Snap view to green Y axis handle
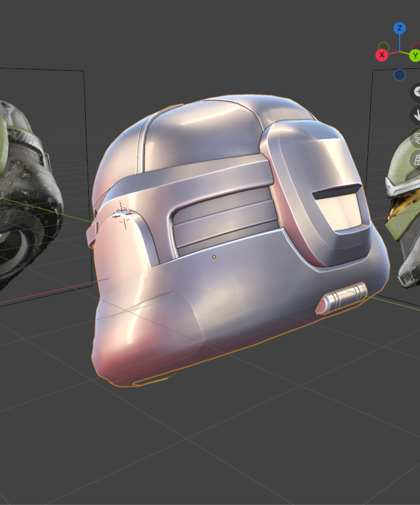This screenshot has height=505, width=420. pos(415,55)
